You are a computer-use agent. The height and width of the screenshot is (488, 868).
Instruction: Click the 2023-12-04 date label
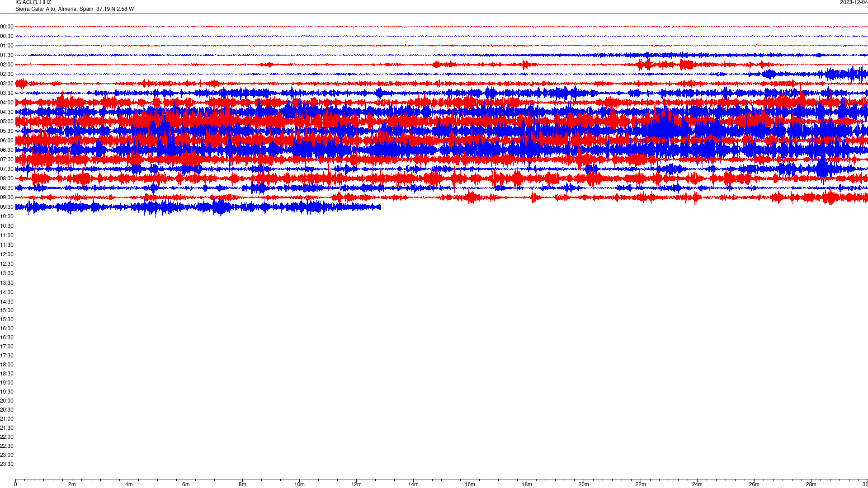(x=854, y=3)
